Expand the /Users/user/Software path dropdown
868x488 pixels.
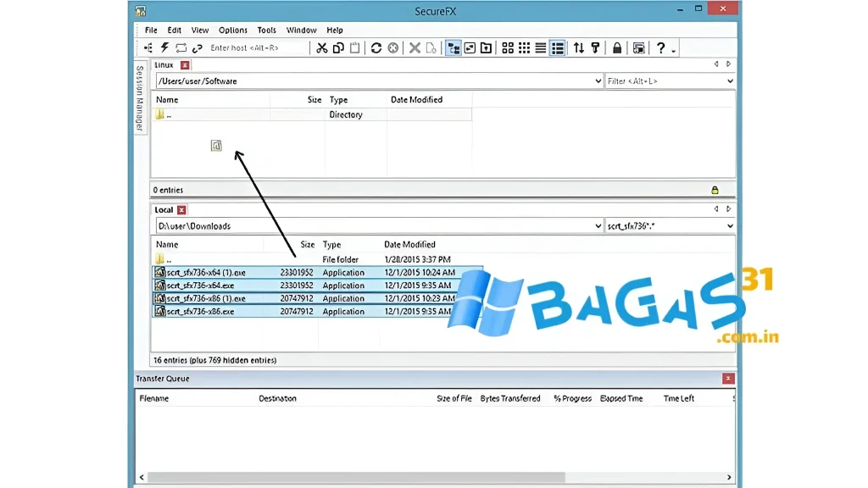click(x=598, y=80)
